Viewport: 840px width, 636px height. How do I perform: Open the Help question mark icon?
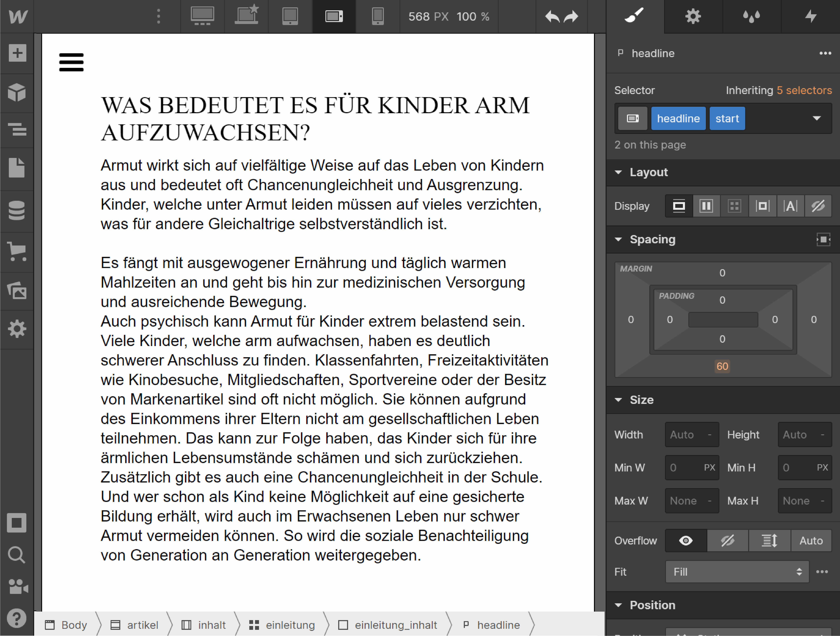click(x=17, y=618)
